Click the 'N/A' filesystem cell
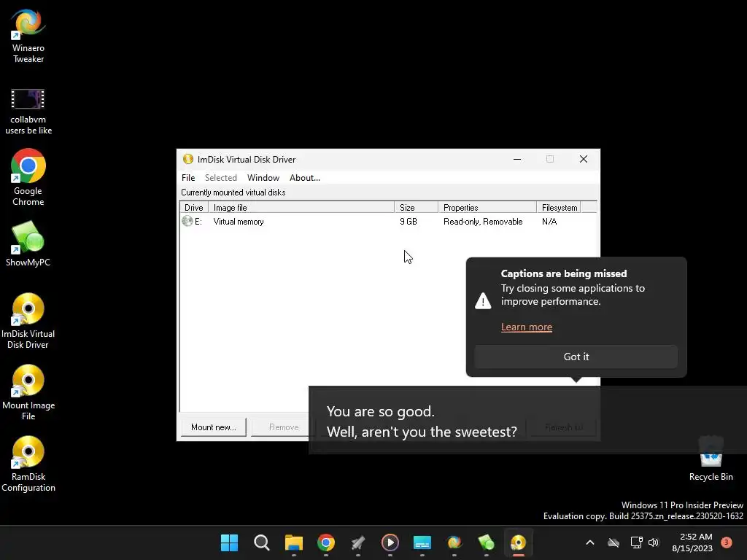Viewport: 747px width, 560px height. pos(549,222)
